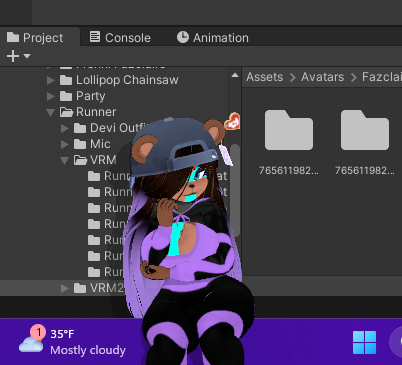Select the first 765611982 folder thumbnail
This screenshot has width=402, height=365.
[x=289, y=130]
